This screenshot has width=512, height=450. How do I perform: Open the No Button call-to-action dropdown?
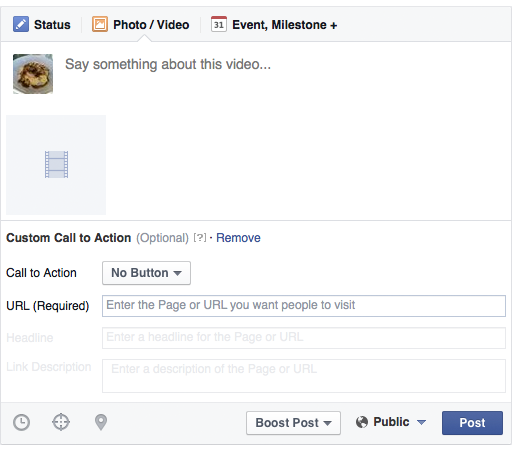(x=146, y=273)
